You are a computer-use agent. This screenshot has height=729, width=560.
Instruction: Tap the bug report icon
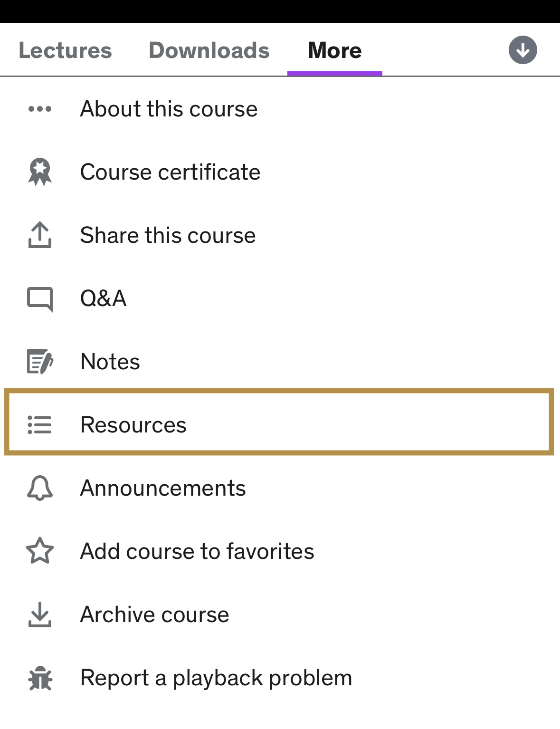click(x=40, y=678)
